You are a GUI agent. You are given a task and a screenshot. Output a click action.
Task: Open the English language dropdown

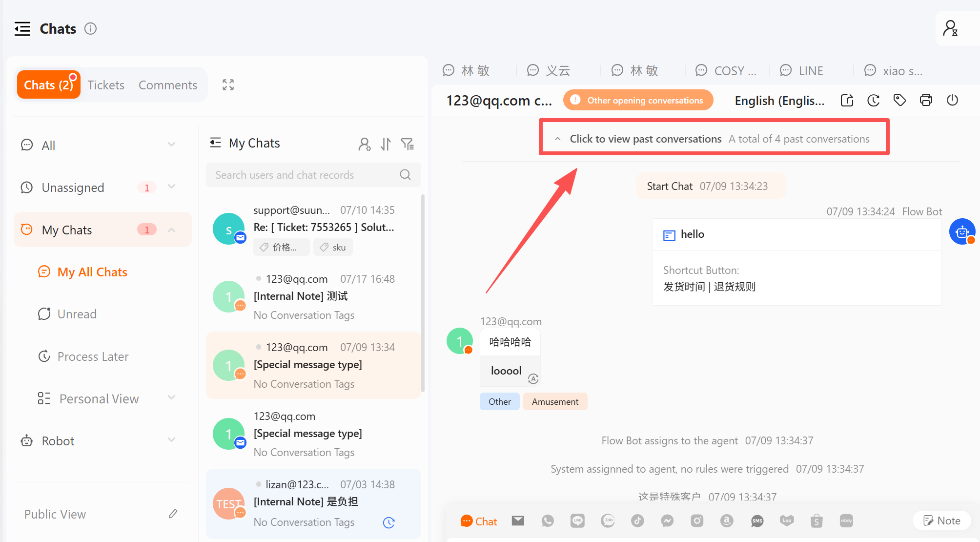tap(779, 101)
